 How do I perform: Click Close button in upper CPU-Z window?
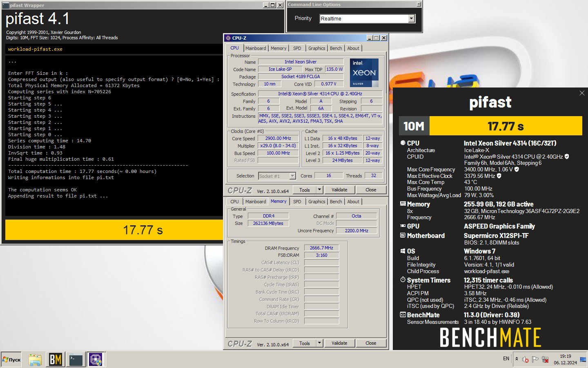[371, 190]
